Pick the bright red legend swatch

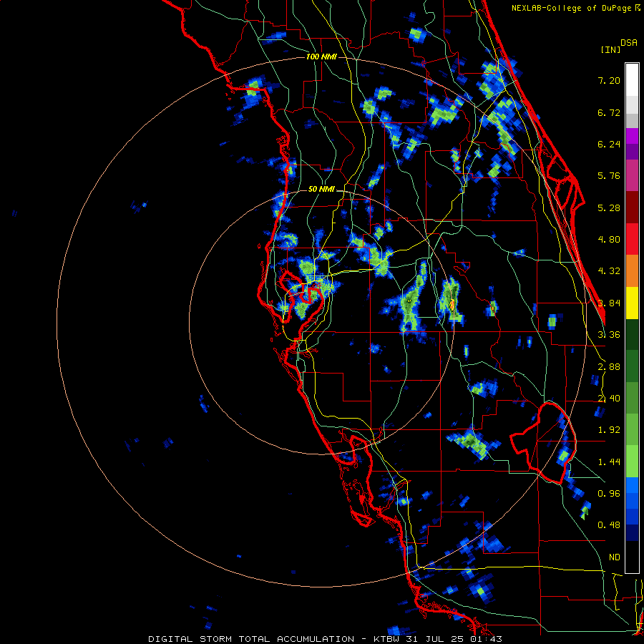(x=632, y=239)
